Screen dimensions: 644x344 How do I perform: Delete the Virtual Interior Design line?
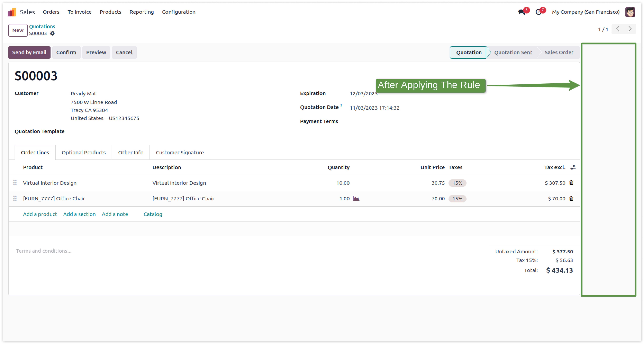571,183
